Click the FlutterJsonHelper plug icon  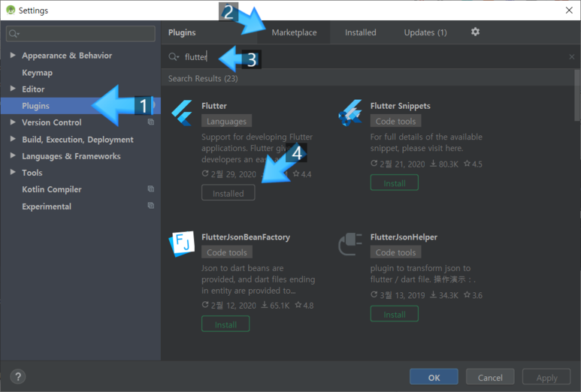coord(350,244)
